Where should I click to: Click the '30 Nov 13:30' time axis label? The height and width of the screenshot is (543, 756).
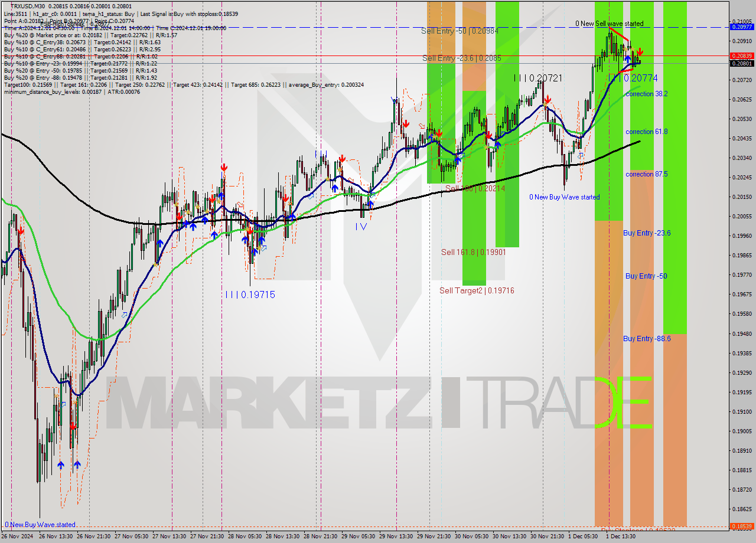pyautogui.click(x=510, y=537)
